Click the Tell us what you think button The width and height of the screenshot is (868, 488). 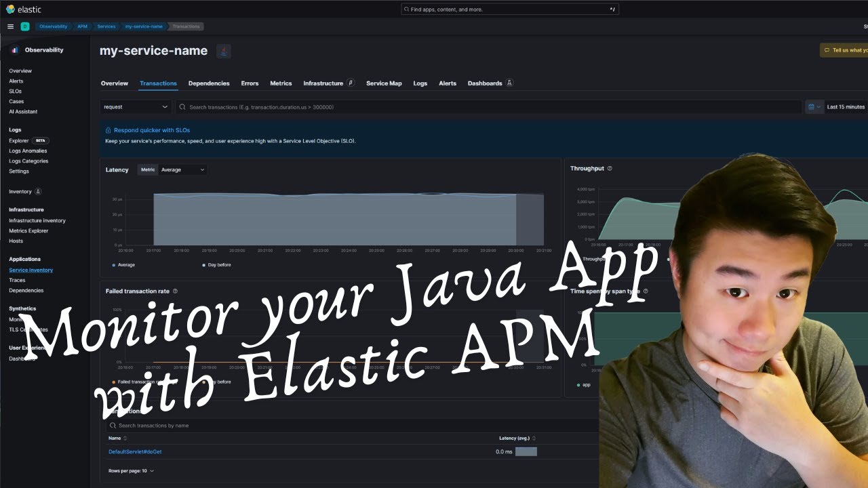(x=844, y=50)
